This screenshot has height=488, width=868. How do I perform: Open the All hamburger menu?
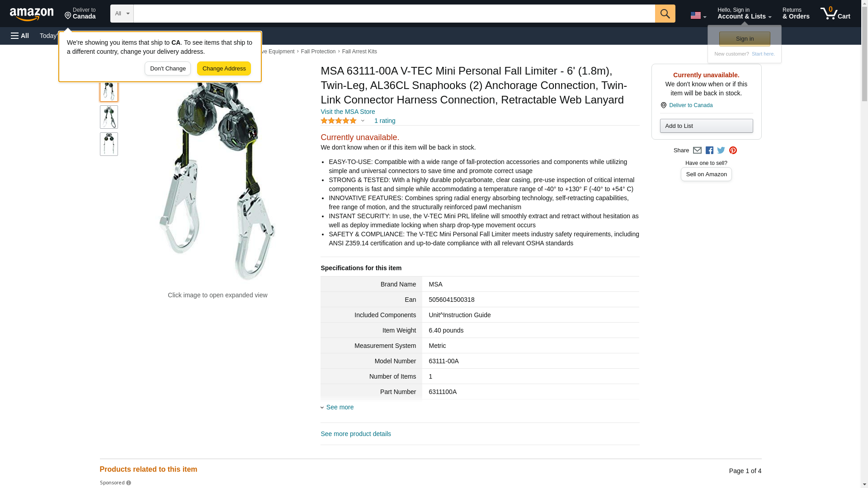(20, 36)
